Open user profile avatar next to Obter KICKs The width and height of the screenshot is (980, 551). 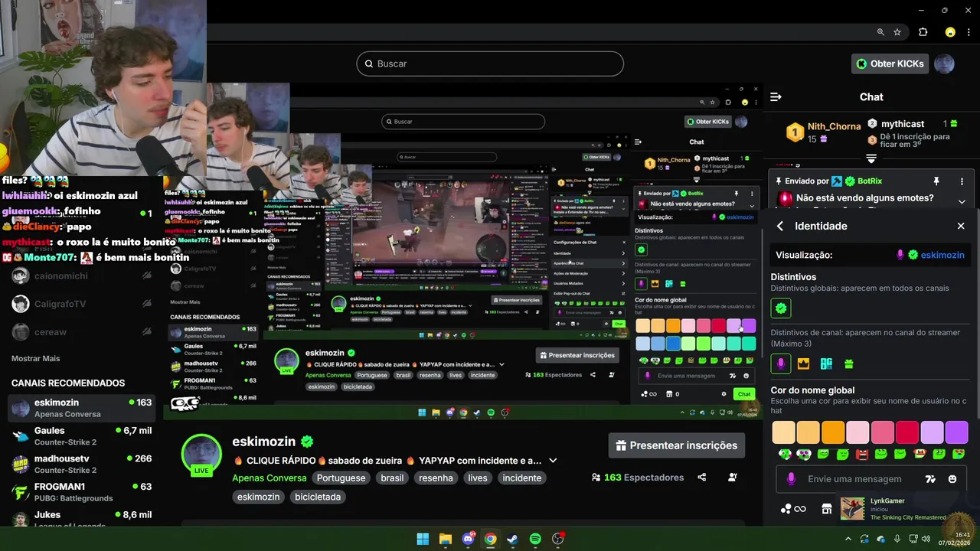coord(944,64)
